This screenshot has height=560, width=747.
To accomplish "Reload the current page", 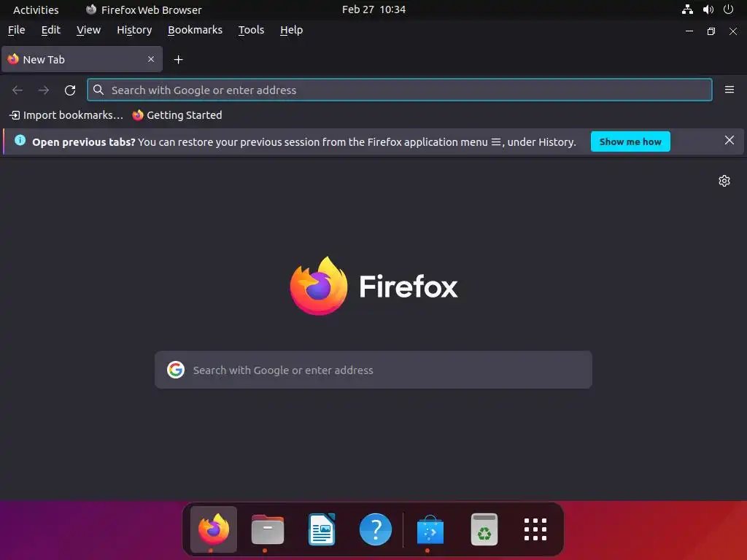I will pyautogui.click(x=70, y=90).
